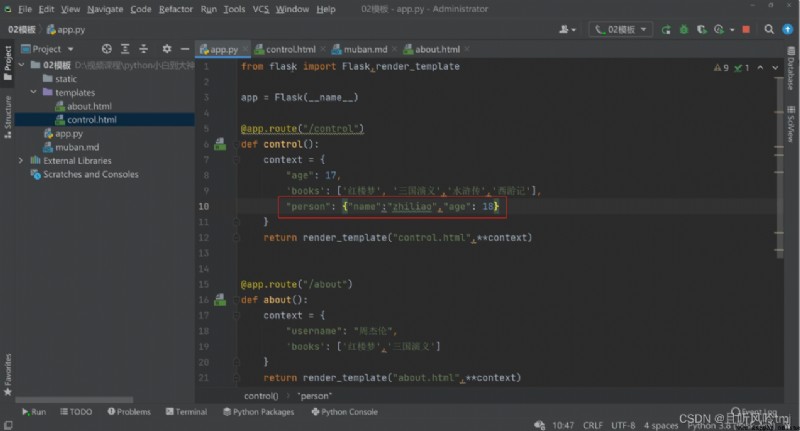Open the View menu
Image resolution: width=800 pixels, height=431 pixels.
[70, 9]
